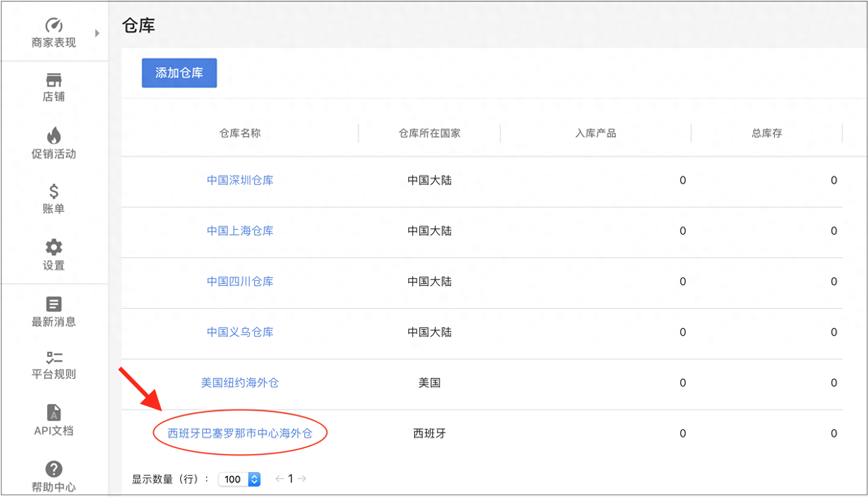Click 总库存 value in 中国深圳仓库 row
The height and width of the screenshot is (497, 868).
pos(834,180)
